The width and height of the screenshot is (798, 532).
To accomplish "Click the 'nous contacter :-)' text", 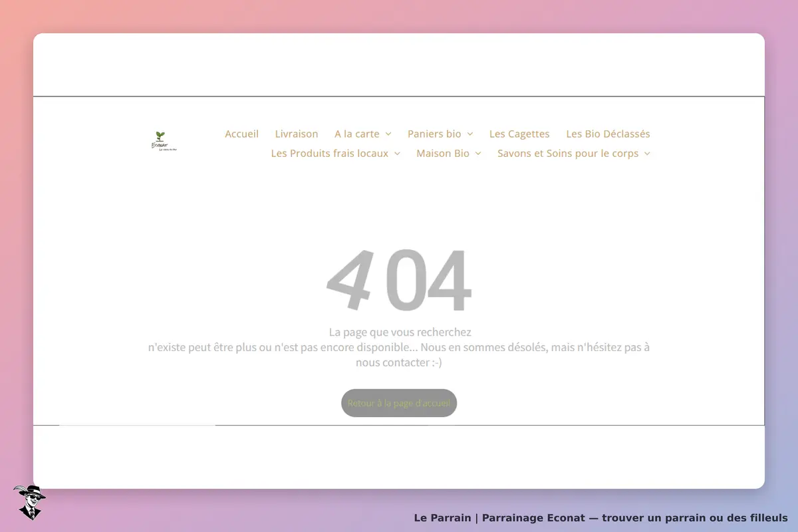I will coord(399,362).
